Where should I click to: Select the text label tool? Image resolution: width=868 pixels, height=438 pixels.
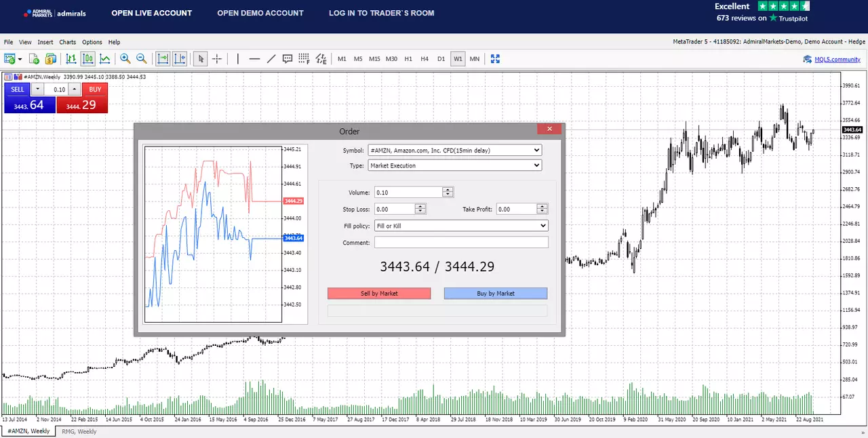tap(288, 59)
